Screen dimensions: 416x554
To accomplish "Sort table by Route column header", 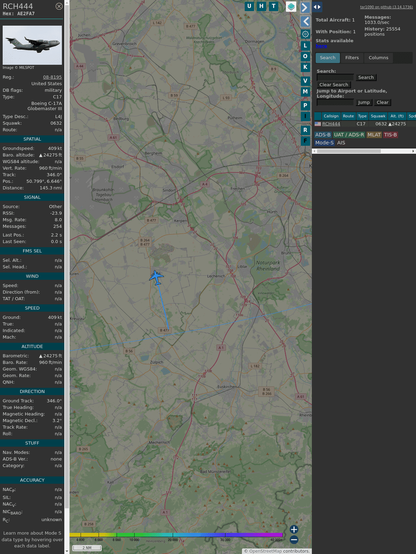I will point(348,116).
